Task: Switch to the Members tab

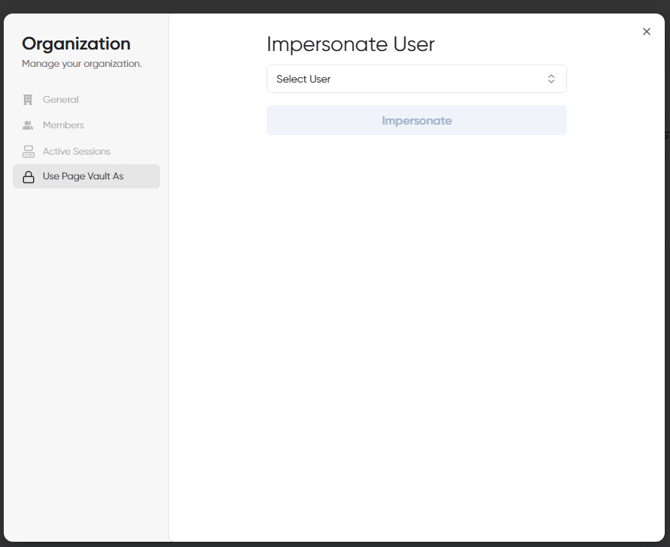Action: (86, 125)
